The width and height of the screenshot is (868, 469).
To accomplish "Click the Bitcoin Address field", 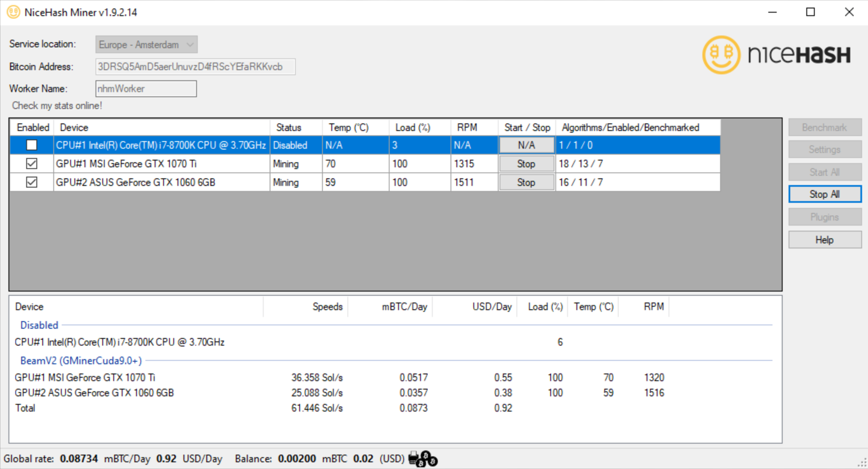I will coord(195,67).
